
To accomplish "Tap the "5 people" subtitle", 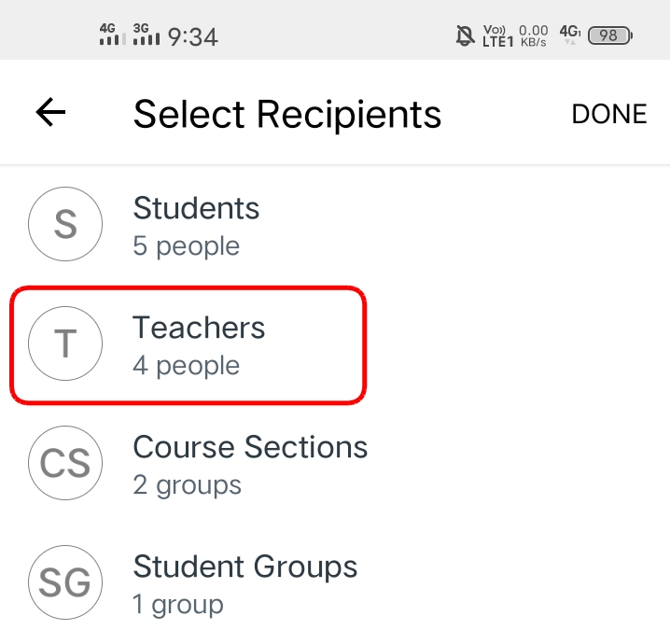I will pyautogui.click(x=186, y=246).
